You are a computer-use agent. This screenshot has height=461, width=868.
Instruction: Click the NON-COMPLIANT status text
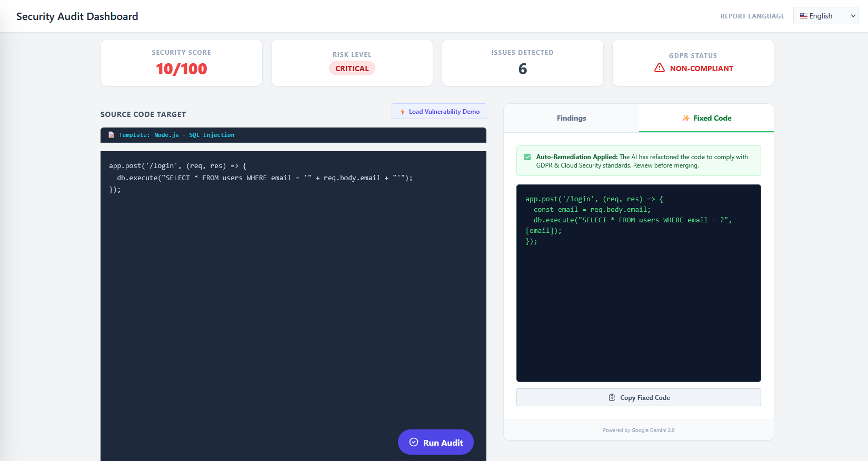pos(702,68)
